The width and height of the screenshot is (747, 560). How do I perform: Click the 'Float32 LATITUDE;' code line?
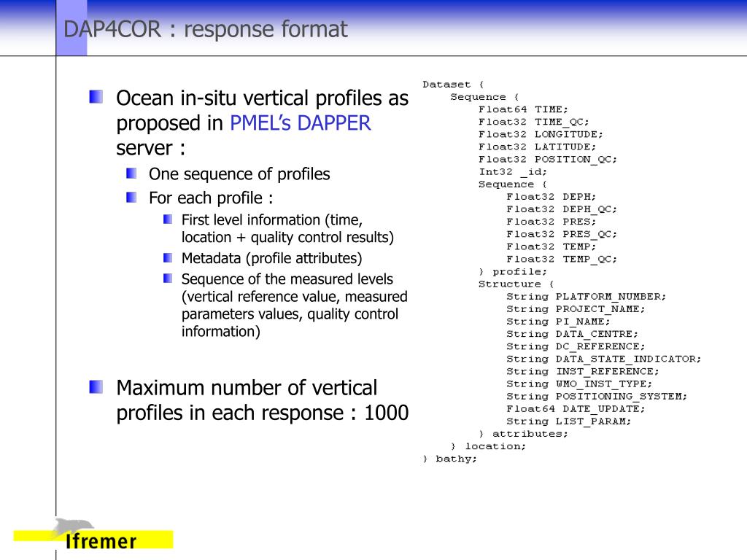[x=538, y=147]
